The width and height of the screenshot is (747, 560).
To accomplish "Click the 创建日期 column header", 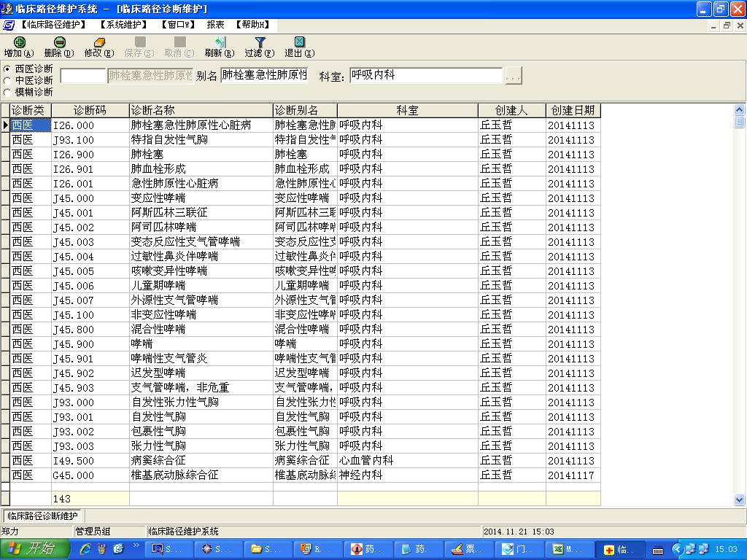I will click(x=573, y=110).
